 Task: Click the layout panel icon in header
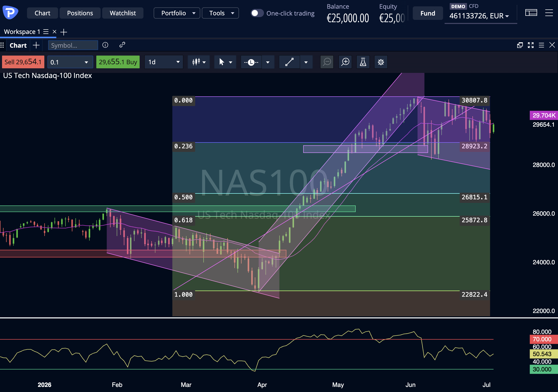(531, 13)
